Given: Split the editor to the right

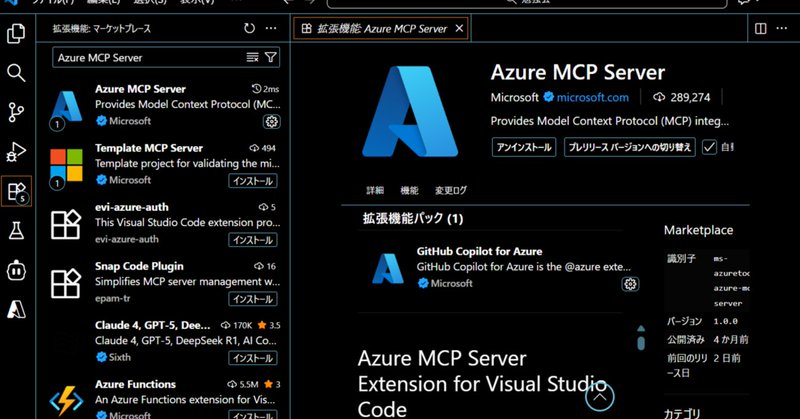Looking at the screenshot, I should click(760, 29).
